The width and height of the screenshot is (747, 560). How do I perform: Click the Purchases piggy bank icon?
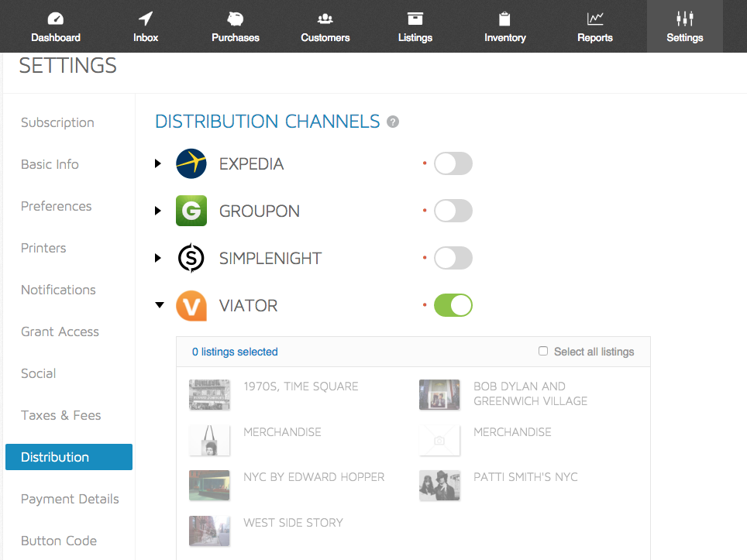(236, 19)
